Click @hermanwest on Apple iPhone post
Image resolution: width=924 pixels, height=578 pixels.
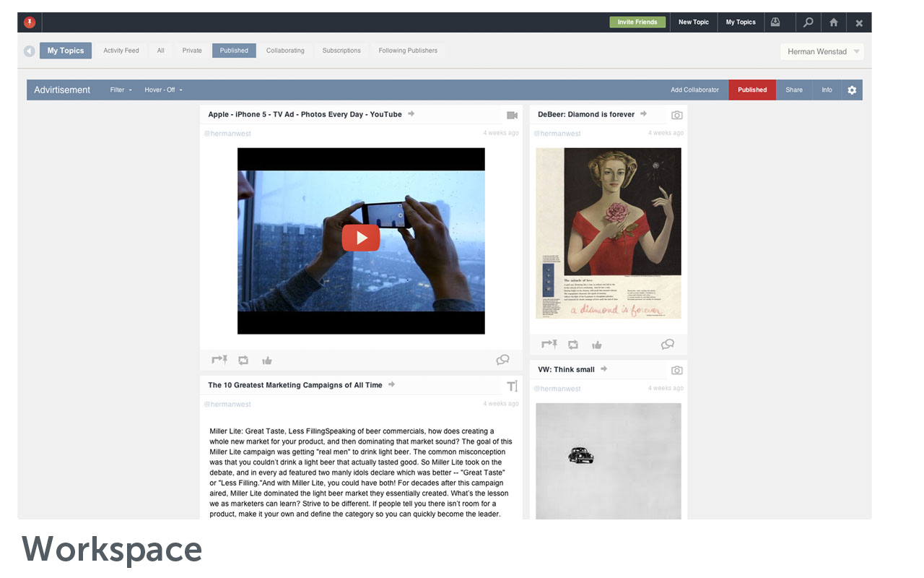pos(227,134)
